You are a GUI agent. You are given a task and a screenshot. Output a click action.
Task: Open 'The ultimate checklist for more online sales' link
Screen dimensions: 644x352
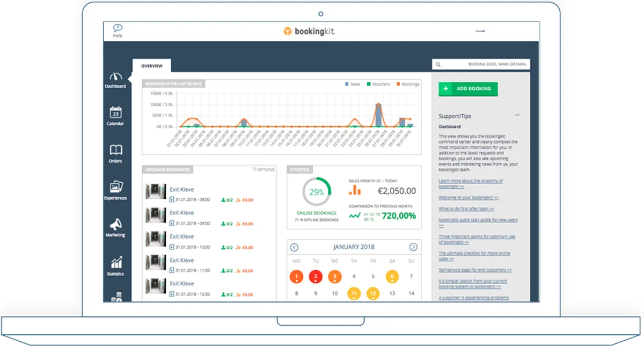click(474, 256)
